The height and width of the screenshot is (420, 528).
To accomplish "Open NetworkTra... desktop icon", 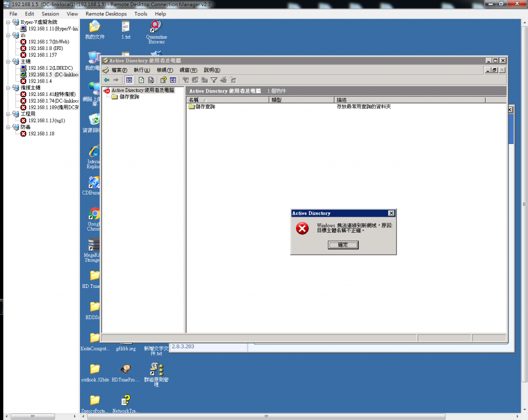I will click(126, 404).
